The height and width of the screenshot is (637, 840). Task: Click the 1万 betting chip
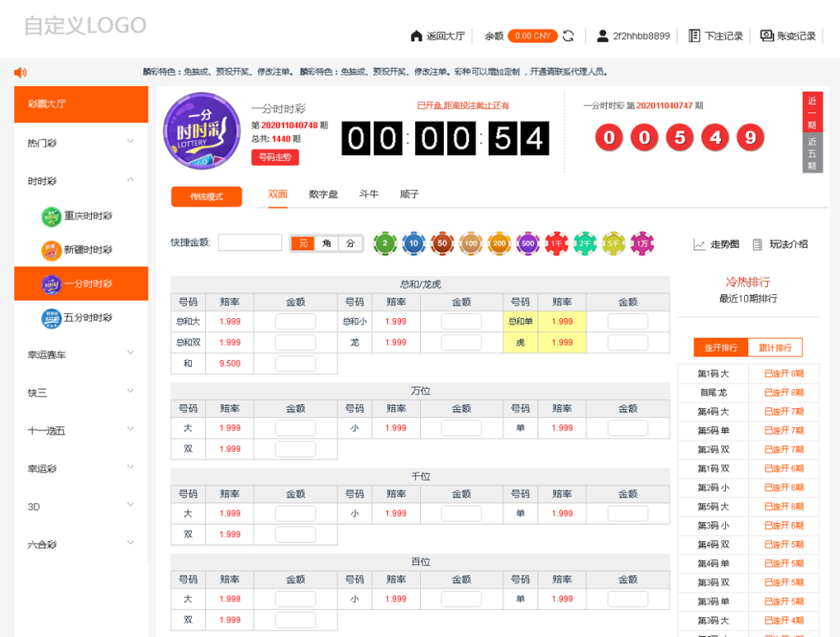(x=642, y=243)
